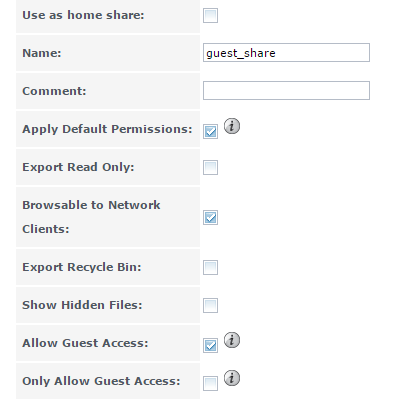Click the Show Hidden Files label
Screen dimensions: 407x399
pyautogui.click(x=82, y=305)
